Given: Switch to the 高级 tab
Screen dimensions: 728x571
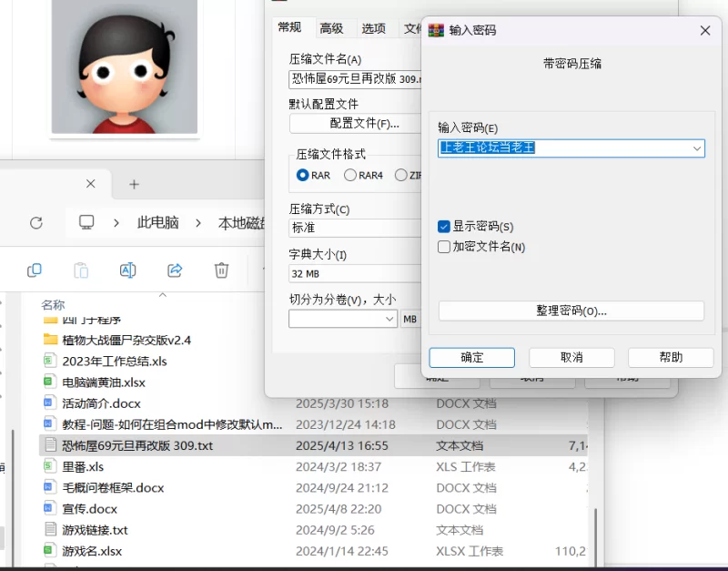Looking at the screenshot, I should click(x=331, y=28).
